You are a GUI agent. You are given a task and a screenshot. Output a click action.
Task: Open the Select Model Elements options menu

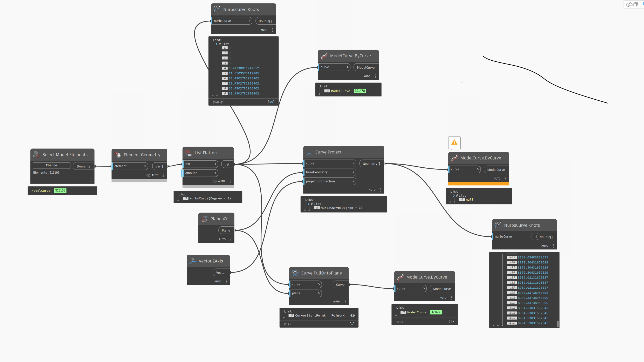(x=91, y=180)
